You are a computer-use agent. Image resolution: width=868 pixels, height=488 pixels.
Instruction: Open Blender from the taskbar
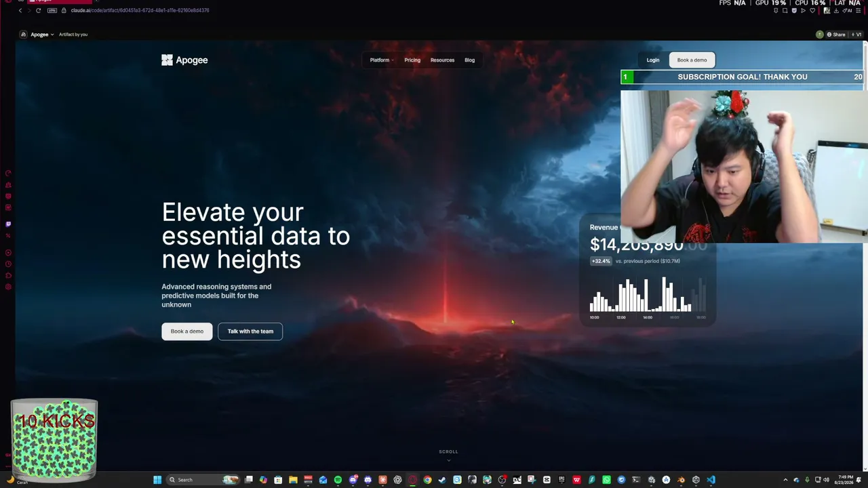pyautogui.click(x=681, y=480)
